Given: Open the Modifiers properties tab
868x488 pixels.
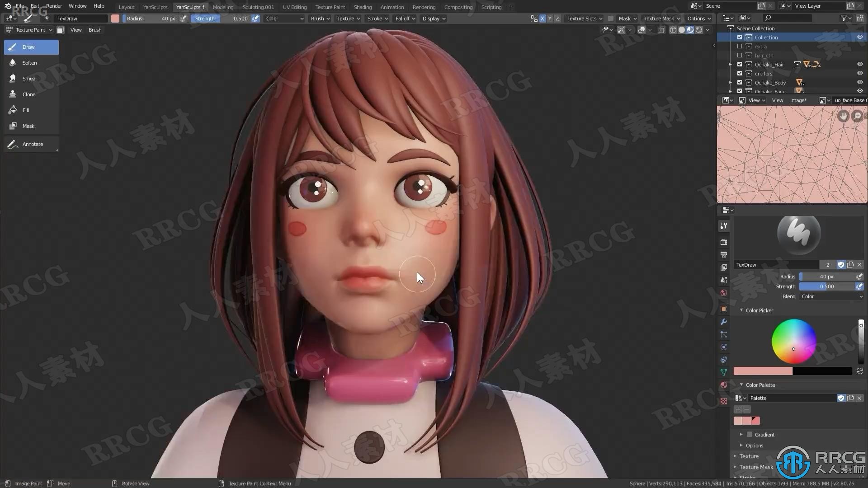Looking at the screenshot, I should pyautogui.click(x=724, y=322).
